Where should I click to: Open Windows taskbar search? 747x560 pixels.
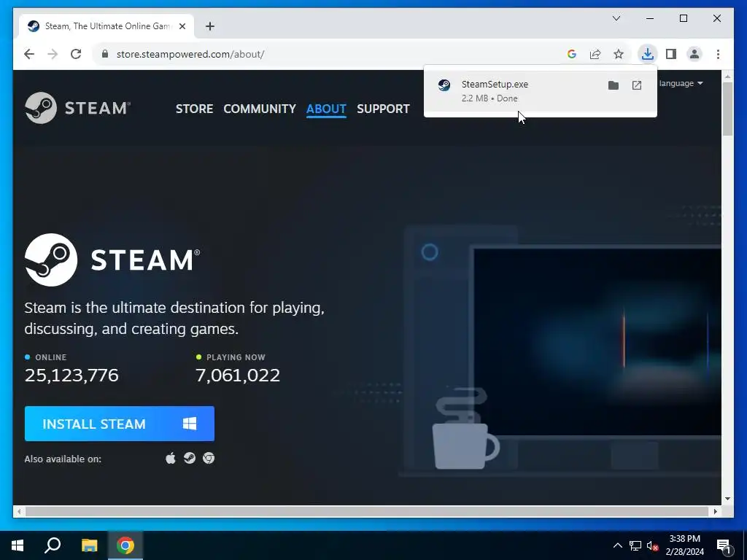coord(53,545)
